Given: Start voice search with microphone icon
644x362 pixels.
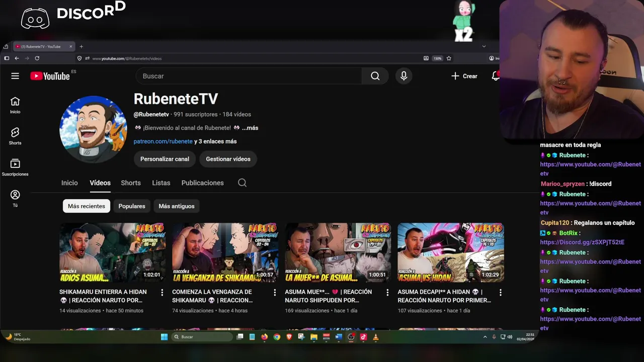Looking at the screenshot, I should coord(404,76).
